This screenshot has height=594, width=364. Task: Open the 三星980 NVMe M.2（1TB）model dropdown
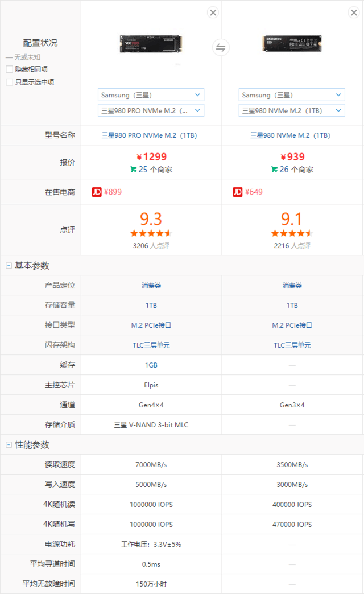[292, 110]
